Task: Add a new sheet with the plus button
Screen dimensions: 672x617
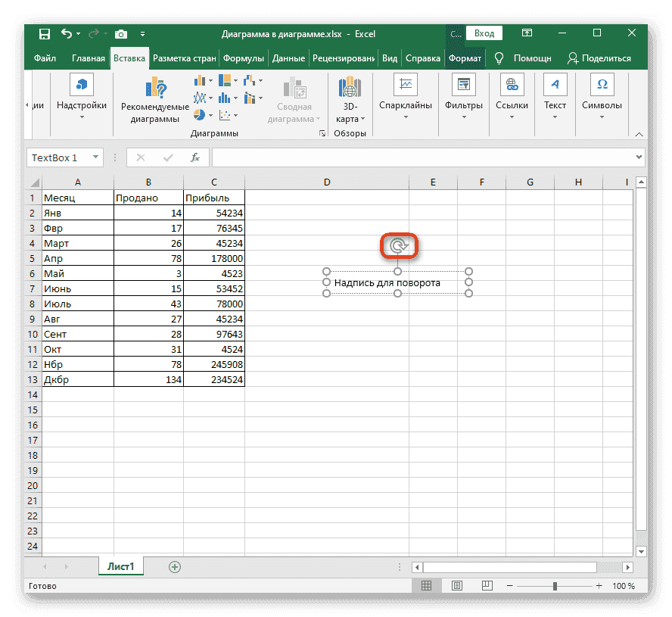Action: pos(175,566)
